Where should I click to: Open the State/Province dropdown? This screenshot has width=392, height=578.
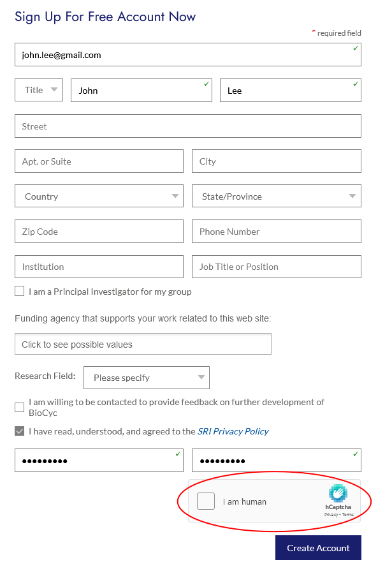tap(276, 196)
